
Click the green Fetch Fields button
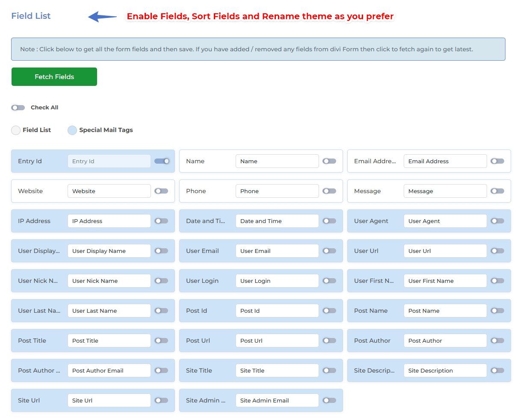[54, 77]
